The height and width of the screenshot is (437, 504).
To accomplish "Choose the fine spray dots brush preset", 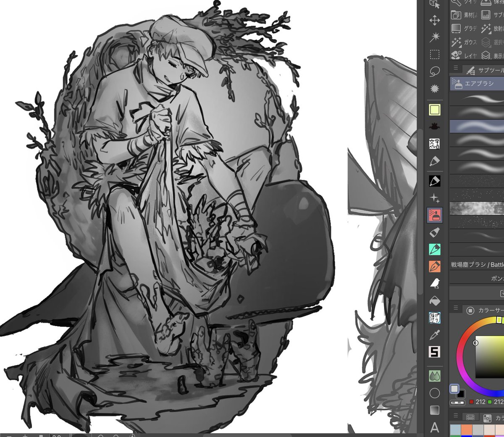I will coord(477,181).
